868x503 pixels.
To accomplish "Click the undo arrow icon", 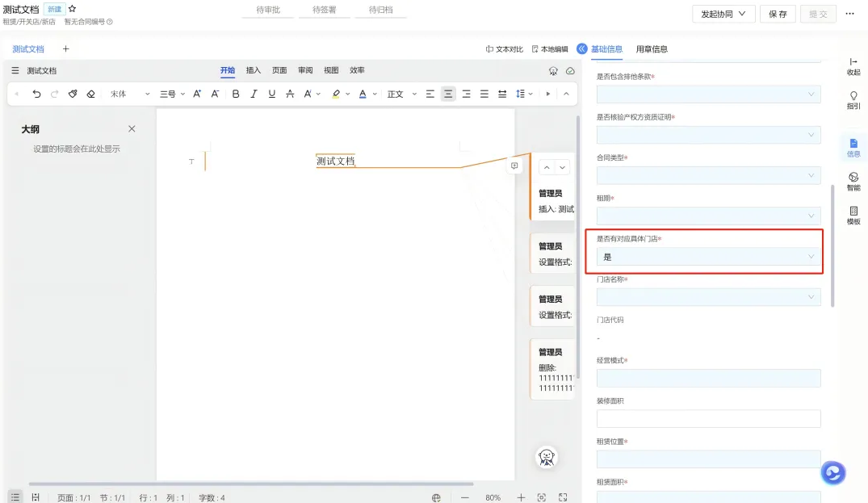I will (x=36, y=94).
